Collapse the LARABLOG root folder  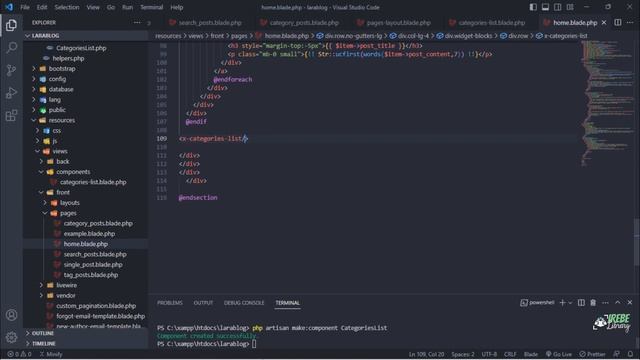point(86,36)
